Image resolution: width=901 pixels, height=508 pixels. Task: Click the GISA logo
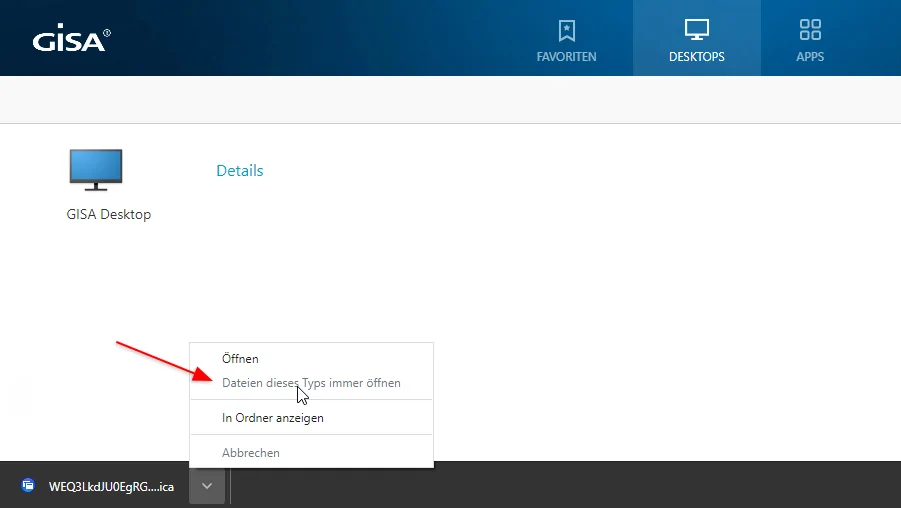(x=71, y=39)
